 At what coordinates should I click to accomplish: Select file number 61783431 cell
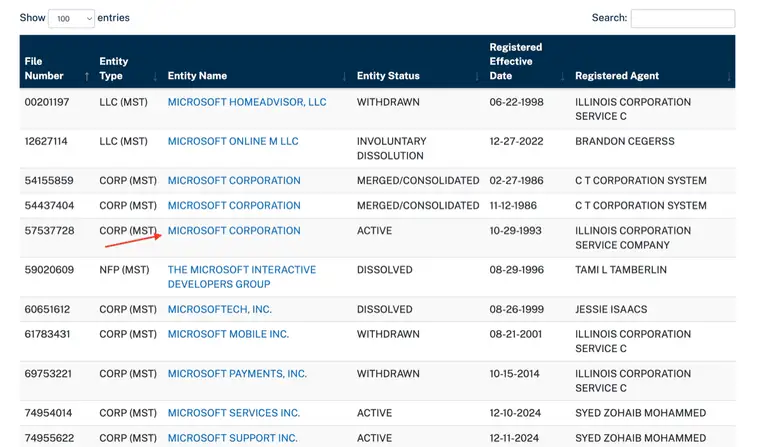pos(47,335)
